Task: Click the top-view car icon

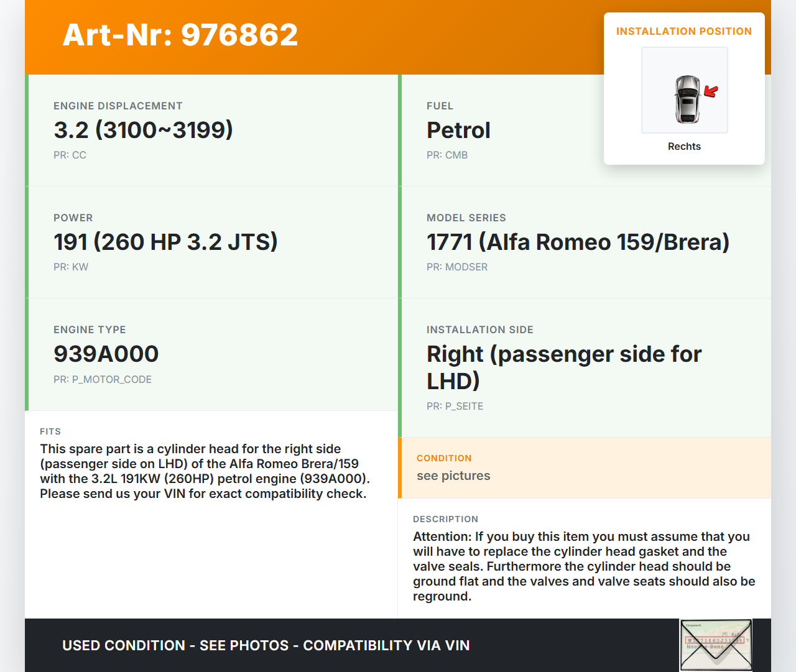Action: click(x=687, y=99)
